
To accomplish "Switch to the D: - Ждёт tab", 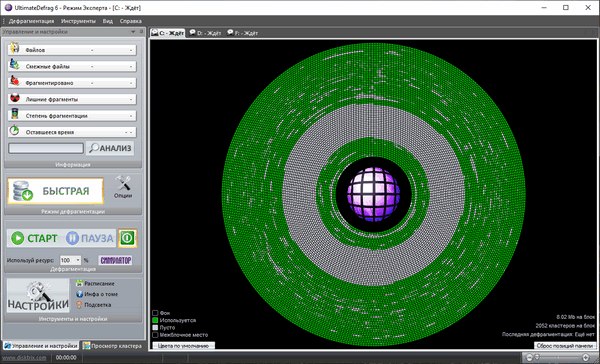I will pyautogui.click(x=205, y=33).
